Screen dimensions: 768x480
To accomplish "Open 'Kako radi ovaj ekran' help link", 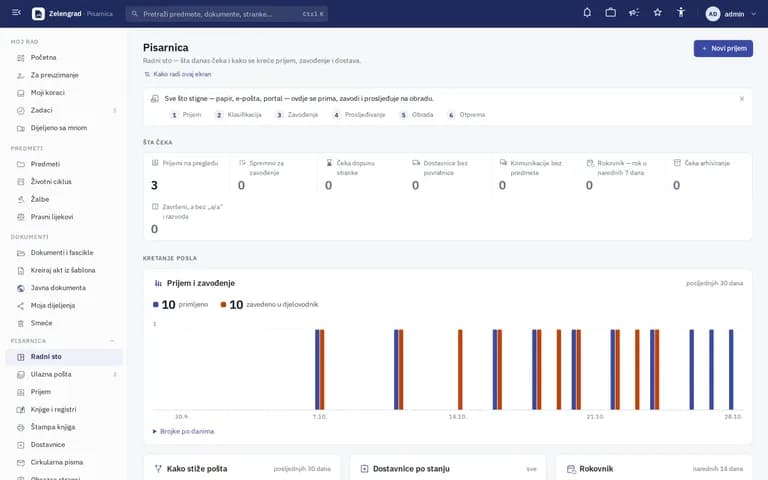I will pyautogui.click(x=178, y=74).
